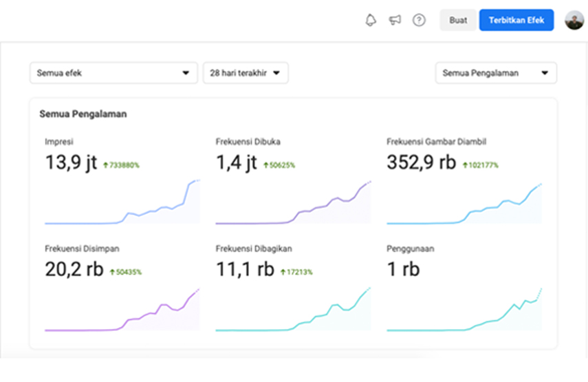Image resolution: width=588 pixels, height=382 pixels.
Task: Click the 13,9 jt Impresi value
Action: (x=71, y=162)
